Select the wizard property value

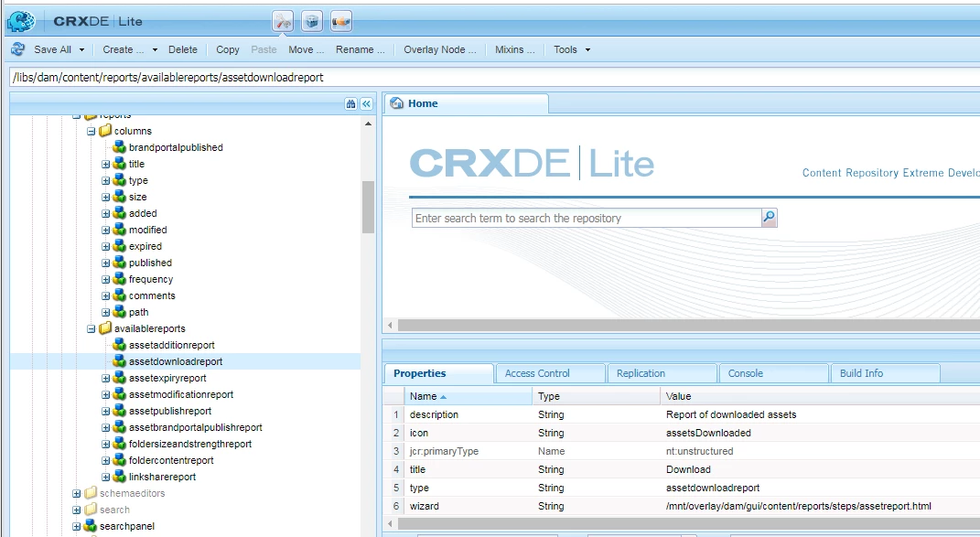tap(799, 506)
